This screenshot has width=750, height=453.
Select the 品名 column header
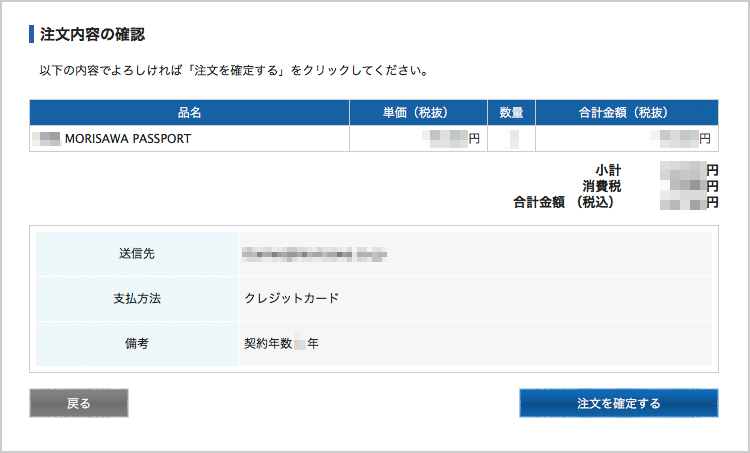[x=190, y=113]
